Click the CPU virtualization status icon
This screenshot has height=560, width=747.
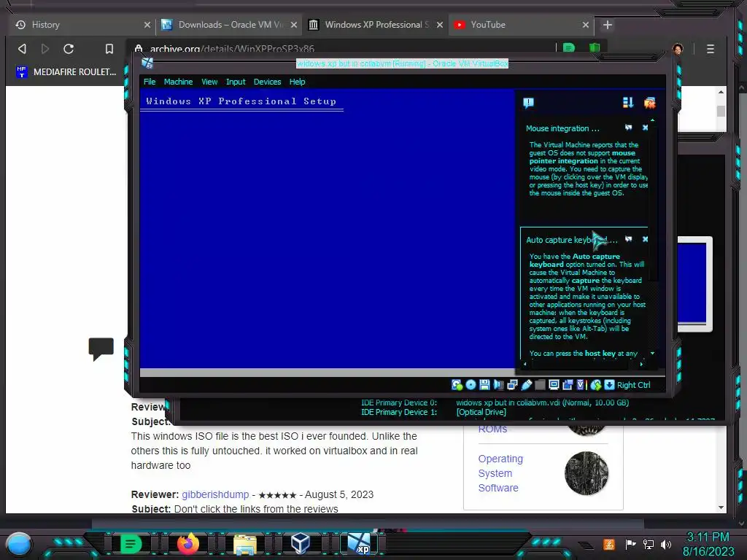coord(580,385)
